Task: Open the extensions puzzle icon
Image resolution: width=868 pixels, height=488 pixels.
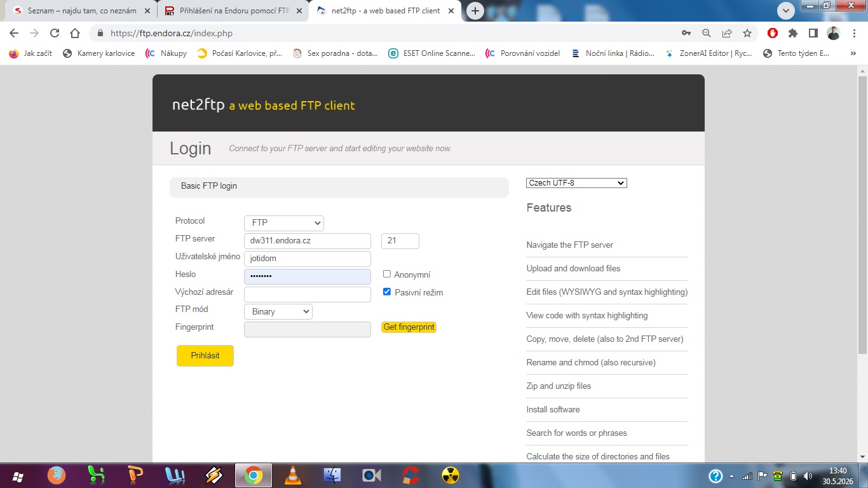Action: click(x=793, y=33)
